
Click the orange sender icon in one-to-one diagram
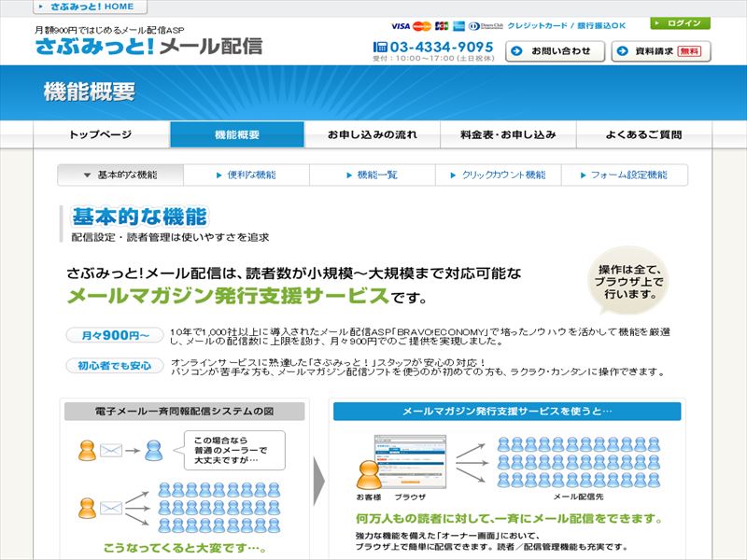click(x=87, y=451)
